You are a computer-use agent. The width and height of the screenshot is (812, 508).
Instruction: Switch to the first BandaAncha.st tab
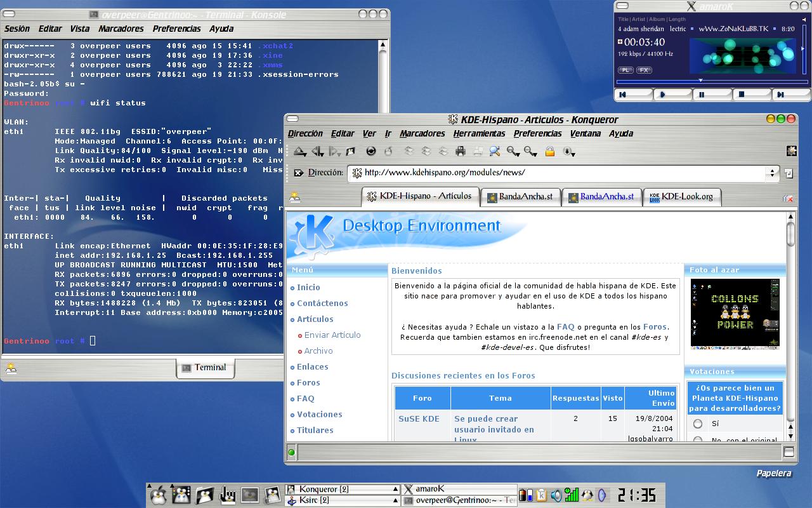coord(520,197)
